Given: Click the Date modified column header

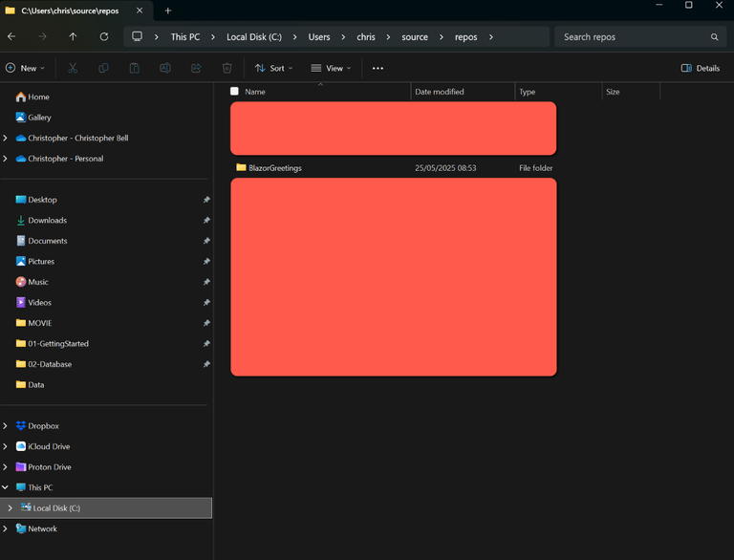Looking at the screenshot, I should pos(440,92).
